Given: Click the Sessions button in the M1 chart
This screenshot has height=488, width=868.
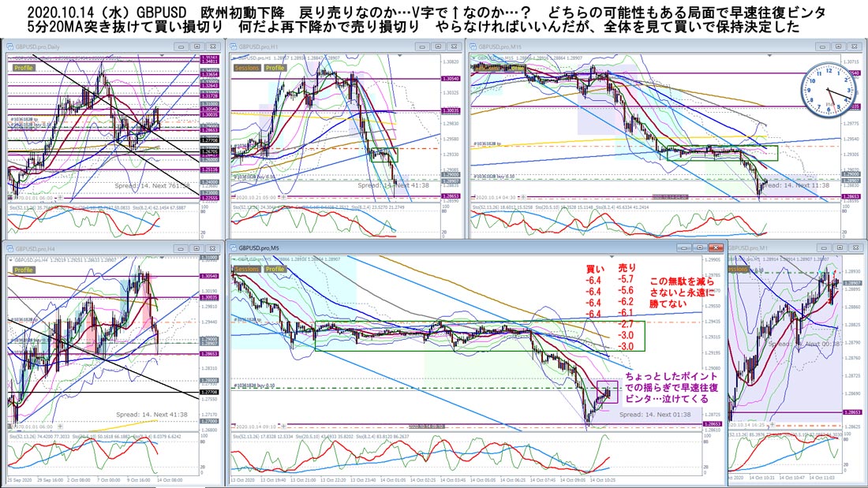Looking at the screenshot, I should (x=737, y=269).
